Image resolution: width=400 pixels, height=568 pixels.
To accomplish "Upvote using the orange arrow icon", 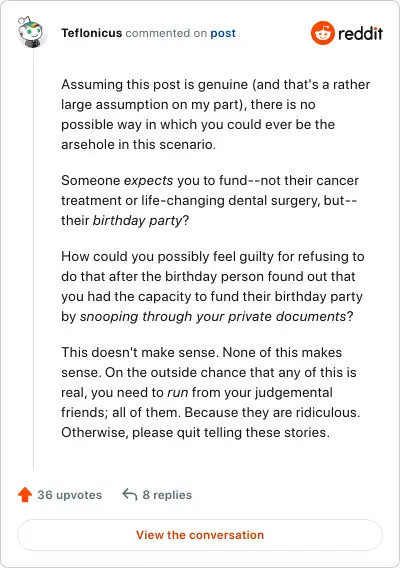I will tap(25, 495).
